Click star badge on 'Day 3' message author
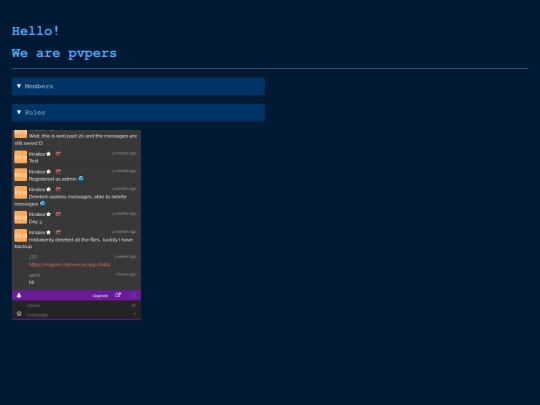 pyautogui.click(x=49, y=214)
